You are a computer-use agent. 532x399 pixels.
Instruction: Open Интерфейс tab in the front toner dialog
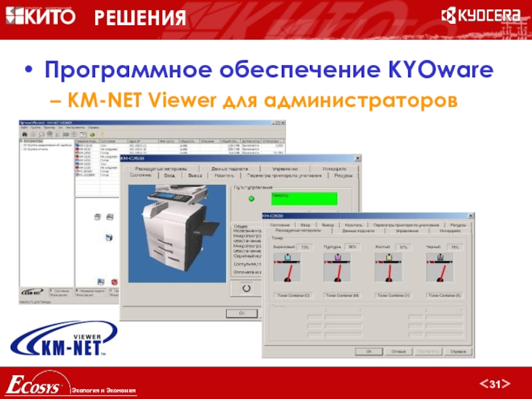point(450,231)
